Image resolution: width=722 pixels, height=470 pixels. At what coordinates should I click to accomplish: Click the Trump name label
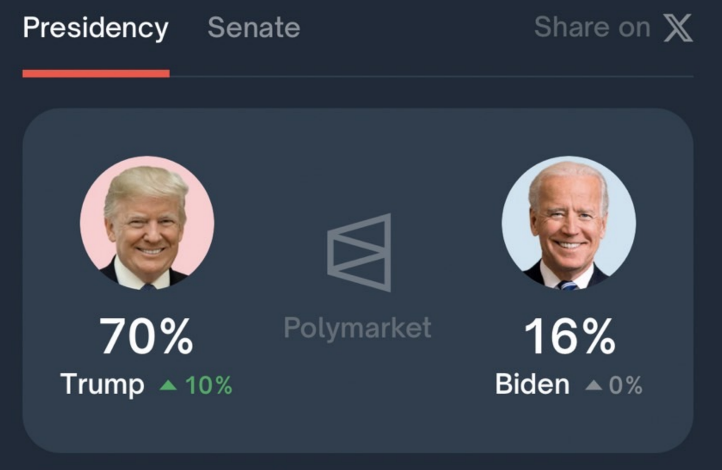click(102, 385)
